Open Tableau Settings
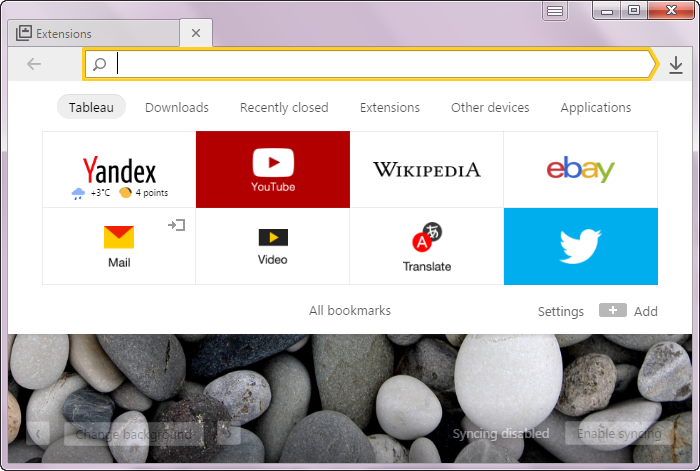 (x=561, y=311)
